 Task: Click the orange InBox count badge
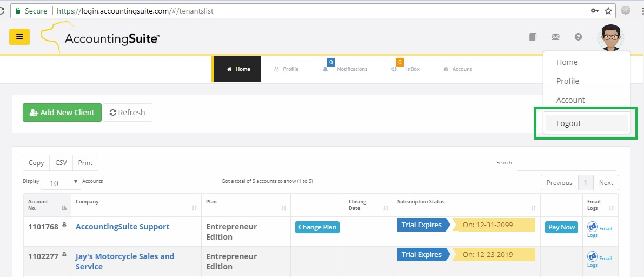click(x=400, y=62)
